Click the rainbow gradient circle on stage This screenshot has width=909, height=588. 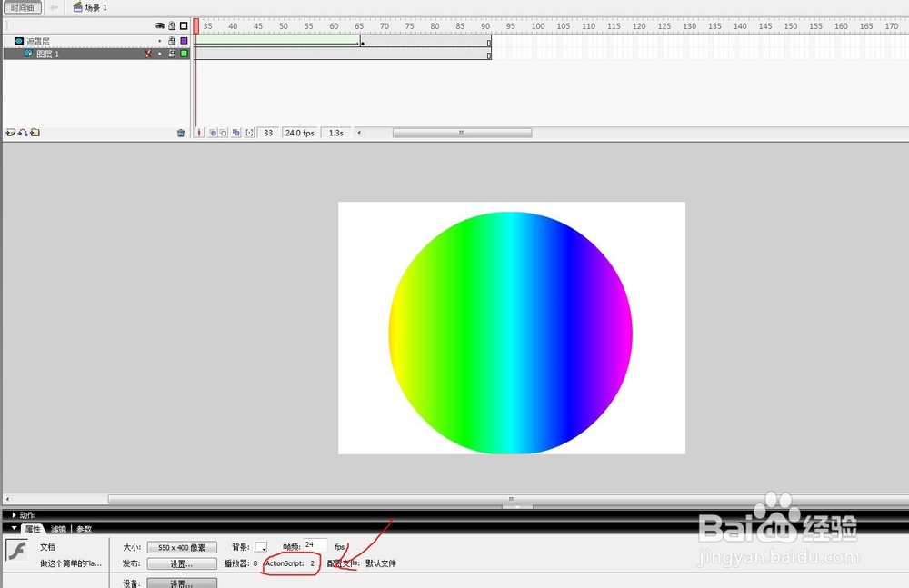coord(510,333)
